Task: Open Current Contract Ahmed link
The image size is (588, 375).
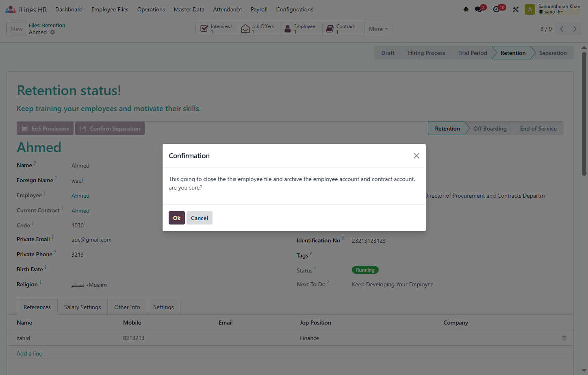Action: (80, 211)
